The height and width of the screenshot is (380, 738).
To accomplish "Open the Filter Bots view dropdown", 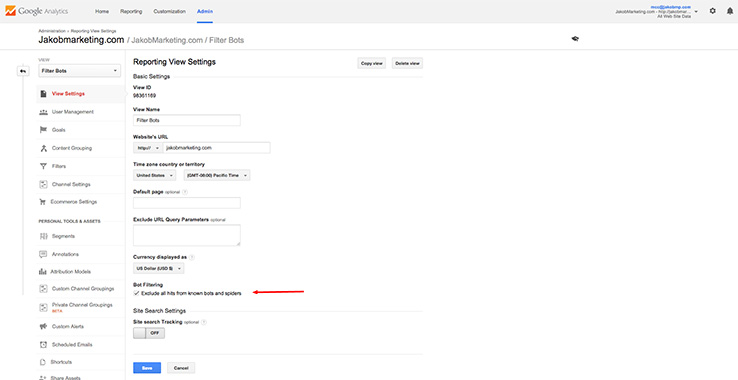I will 80,71.
